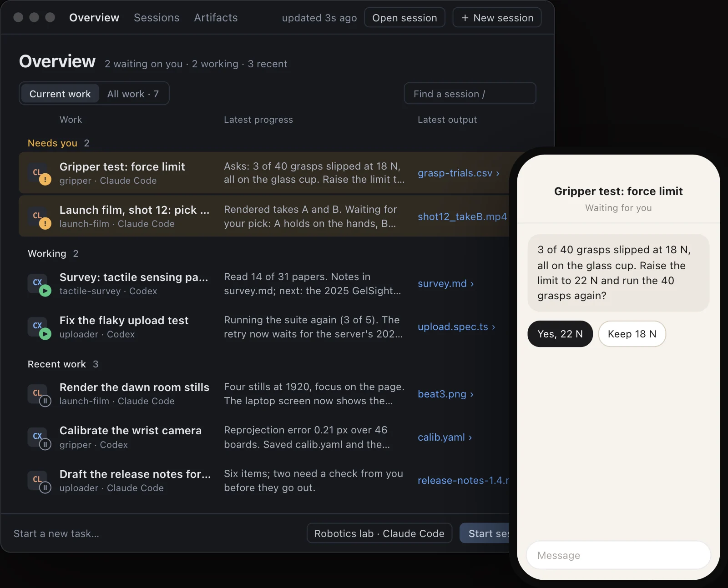Select the Current work filter
The height and width of the screenshot is (588, 728).
coord(60,94)
